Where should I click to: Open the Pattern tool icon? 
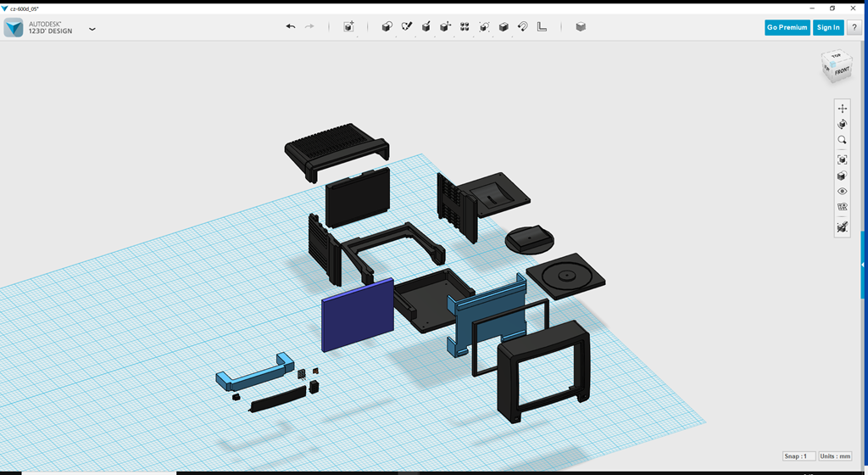pos(465,27)
